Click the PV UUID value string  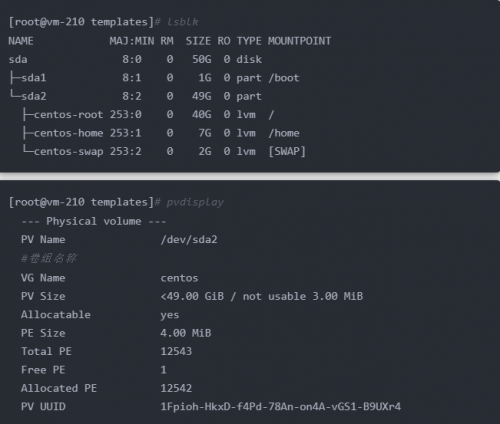pyautogui.click(x=281, y=407)
